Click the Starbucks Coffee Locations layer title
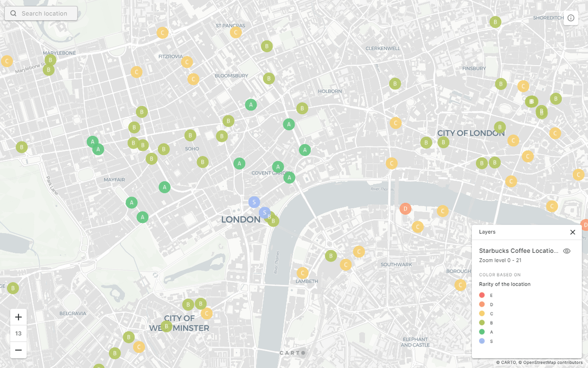 click(x=518, y=251)
